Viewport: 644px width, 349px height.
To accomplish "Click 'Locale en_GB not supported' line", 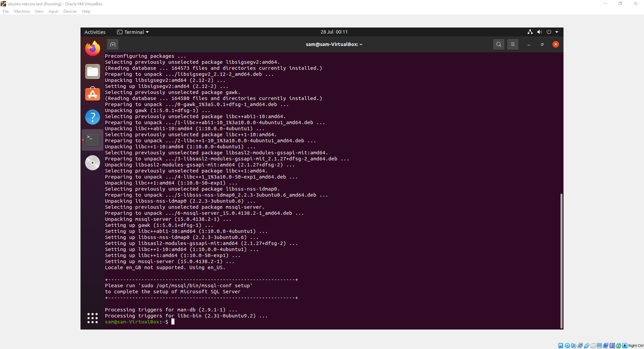I will (165, 267).
